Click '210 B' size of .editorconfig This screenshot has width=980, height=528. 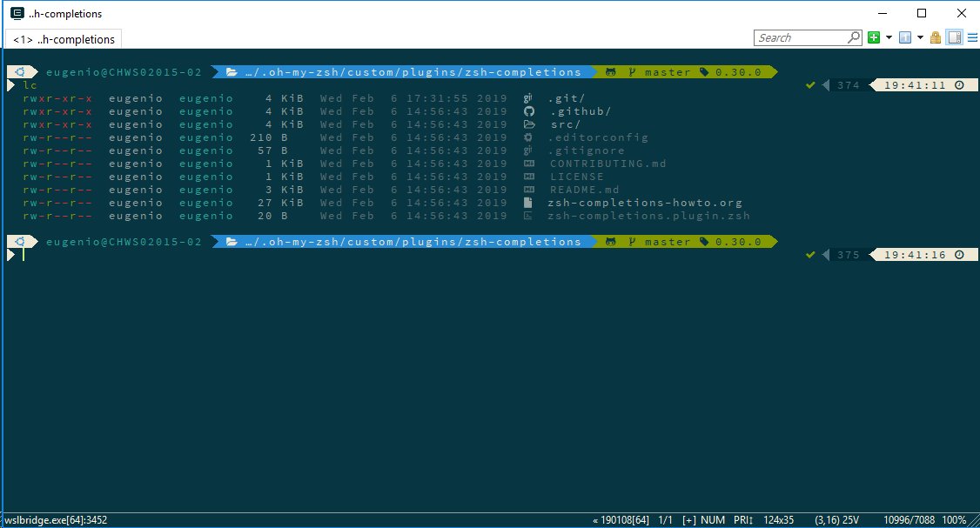pos(270,137)
